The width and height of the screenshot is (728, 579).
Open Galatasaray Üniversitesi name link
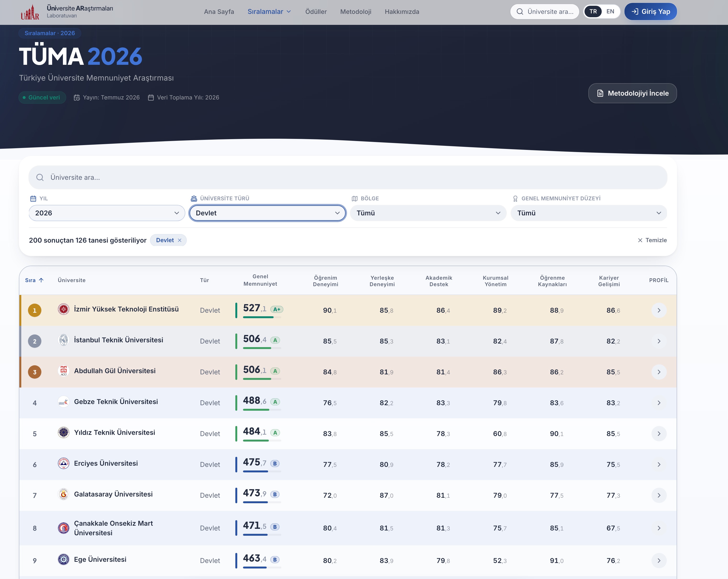click(113, 494)
